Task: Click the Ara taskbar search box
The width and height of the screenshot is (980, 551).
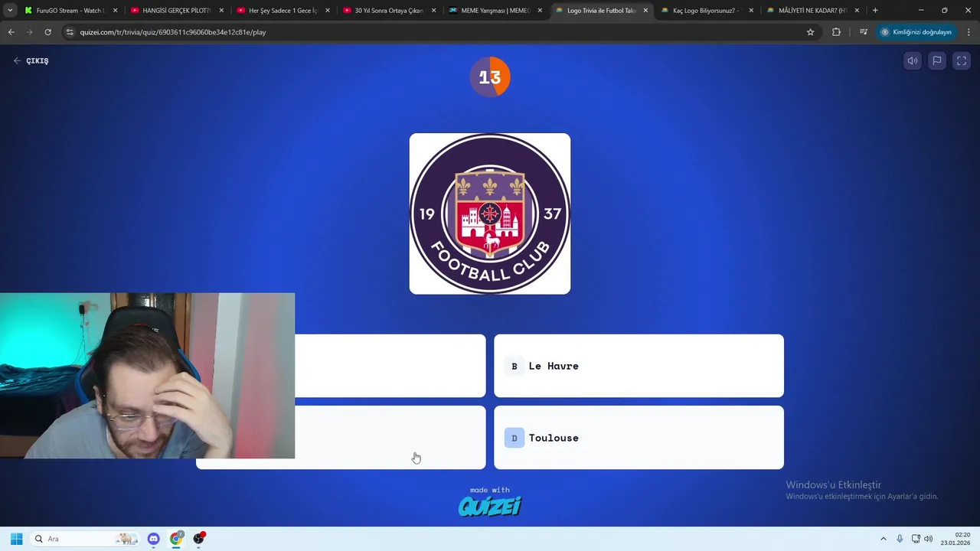Action: point(86,539)
